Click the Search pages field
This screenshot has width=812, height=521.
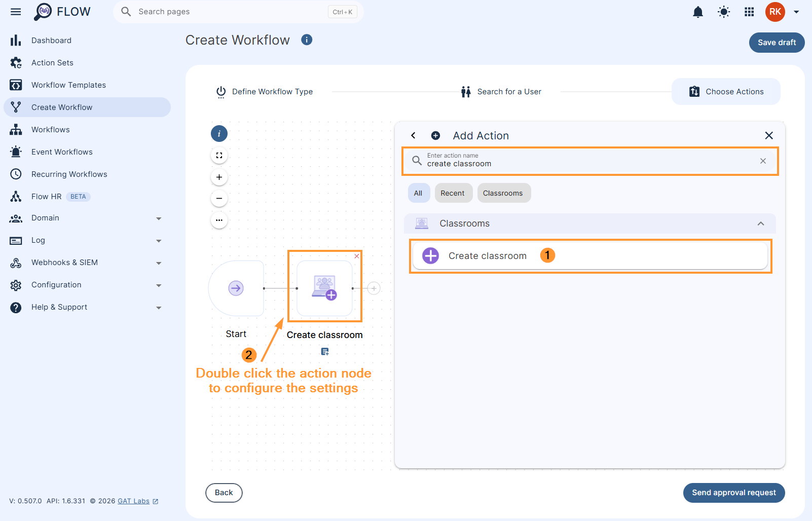238,12
